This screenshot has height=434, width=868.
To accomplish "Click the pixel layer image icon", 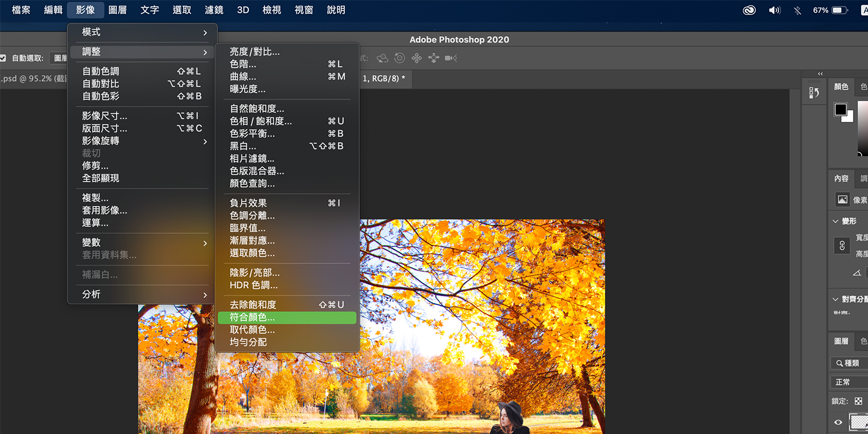I will click(x=843, y=200).
